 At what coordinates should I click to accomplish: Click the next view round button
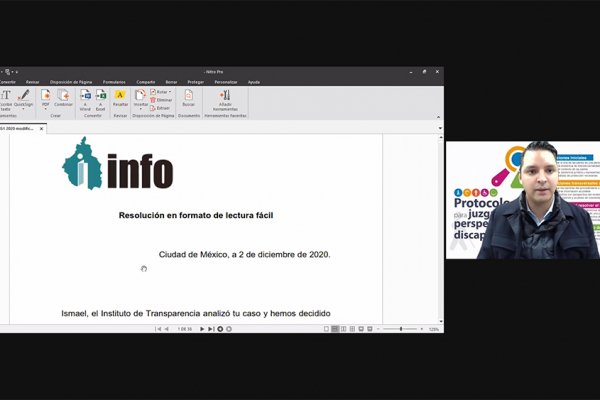(229, 329)
